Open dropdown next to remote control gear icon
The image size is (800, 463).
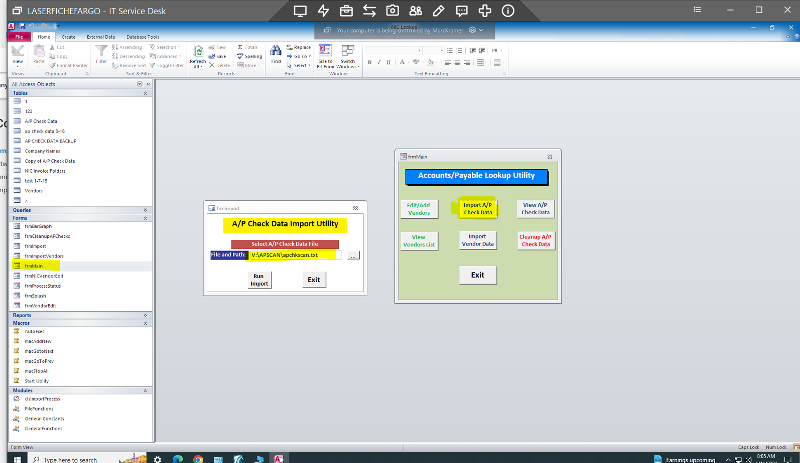(x=481, y=30)
